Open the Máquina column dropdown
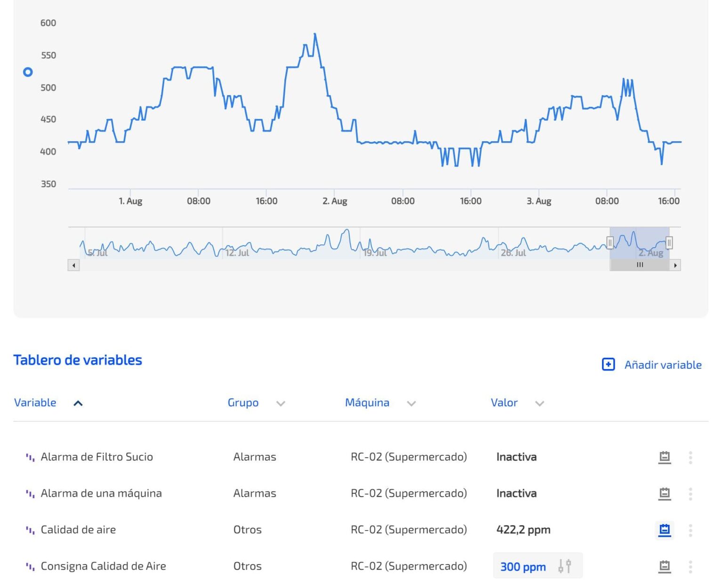Screen dimensions: 723x588 pyautogui.click(x=412, y=403)
